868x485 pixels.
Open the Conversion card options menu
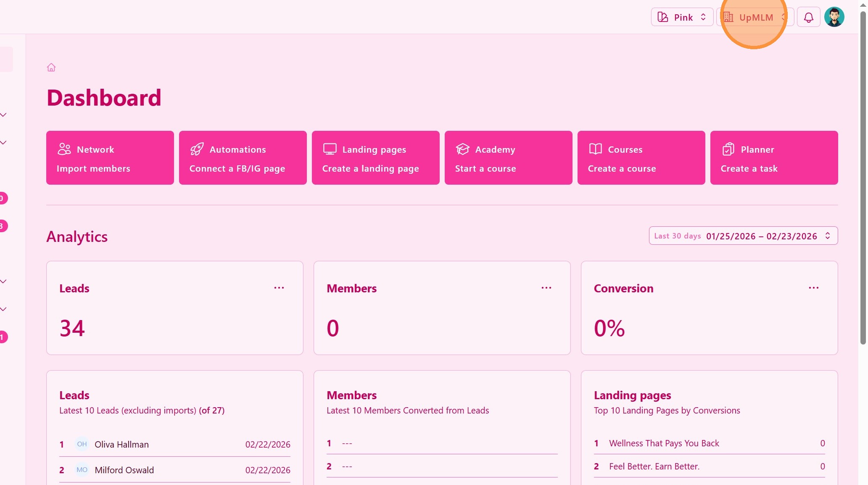813,288
